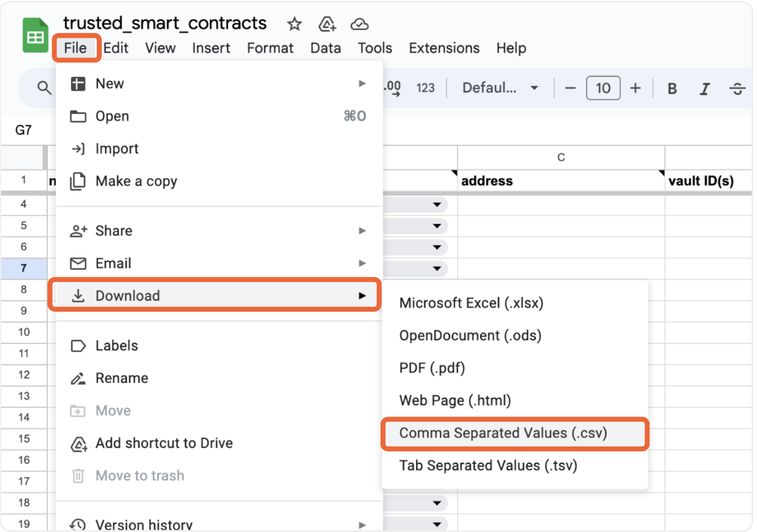
Task: Click the New item's plus-grid icon
Action: click(78, 84)
